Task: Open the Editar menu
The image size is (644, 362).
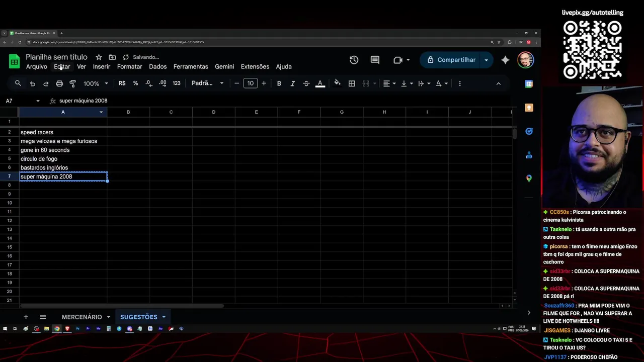Action: (x=62, y=66)
